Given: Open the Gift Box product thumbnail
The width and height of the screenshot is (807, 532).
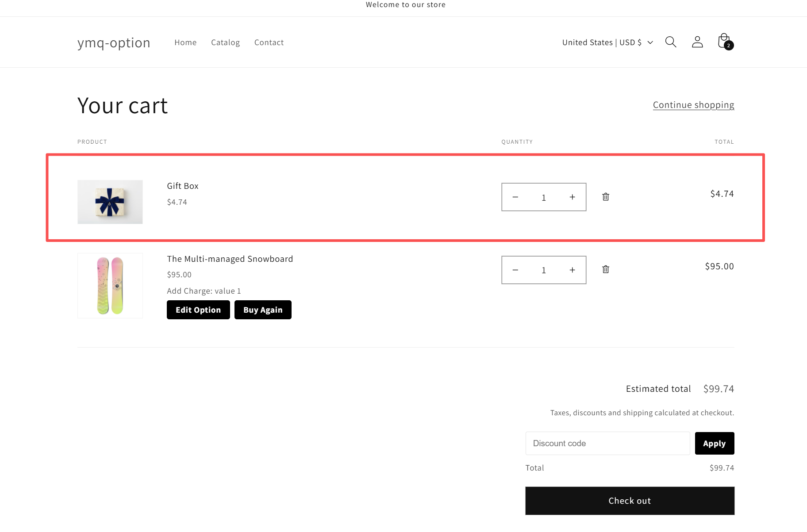Looking at the screenshot, I should point(110,202).
